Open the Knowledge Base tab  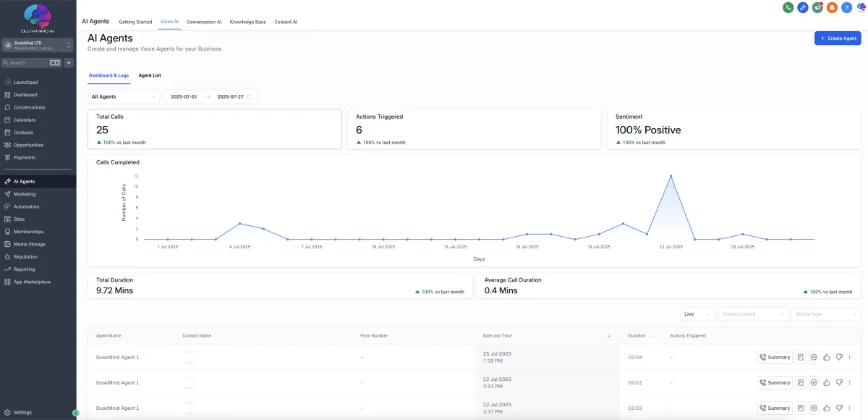[248, 22]
